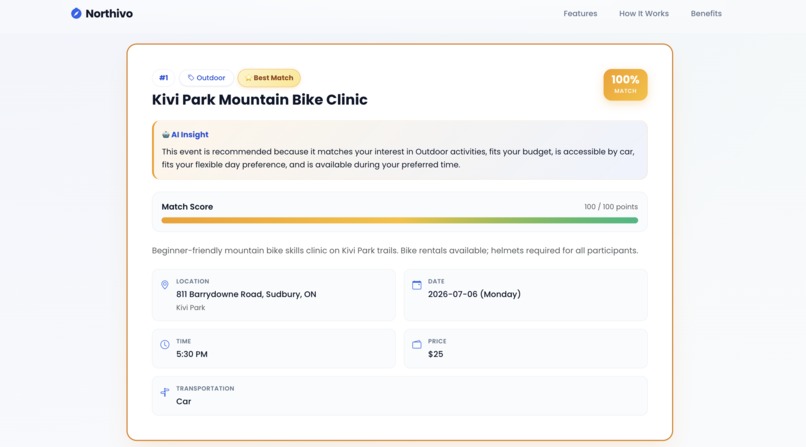Viewport: 806px width, 447px height.
Task: Open the Features nav link
Action: [580, 13]
